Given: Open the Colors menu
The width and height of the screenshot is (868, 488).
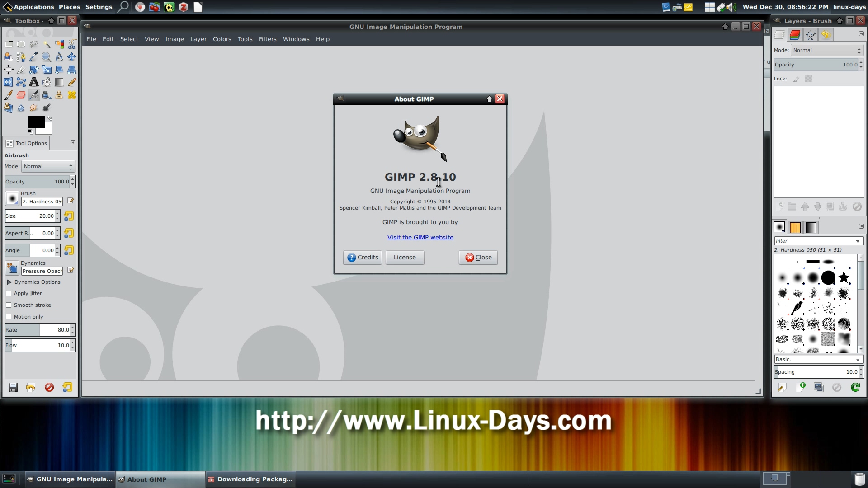Looking at the screenshot, I should click(x=222, y=39).
